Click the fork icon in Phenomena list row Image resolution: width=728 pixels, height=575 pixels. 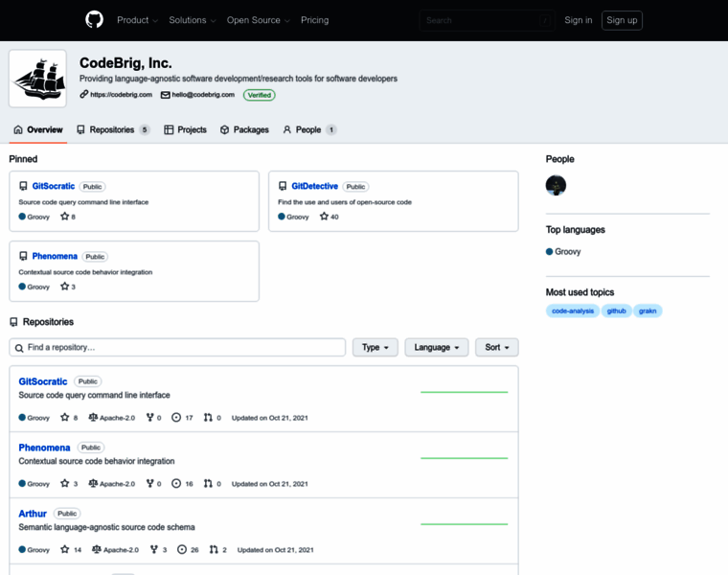click(x=149, y=484)
